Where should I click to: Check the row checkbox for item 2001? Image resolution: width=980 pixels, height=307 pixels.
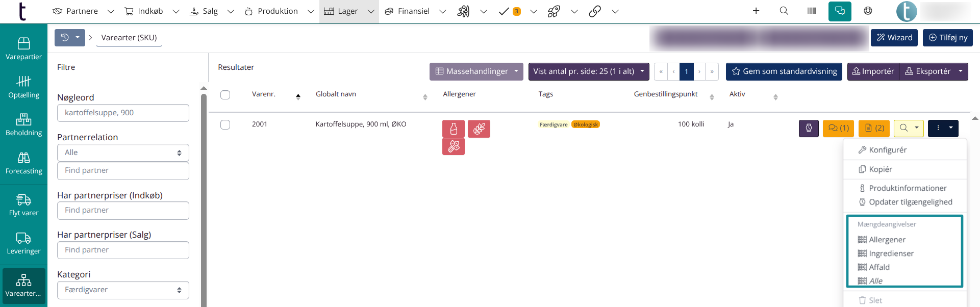pyautogui.click(x=225, y=125)
